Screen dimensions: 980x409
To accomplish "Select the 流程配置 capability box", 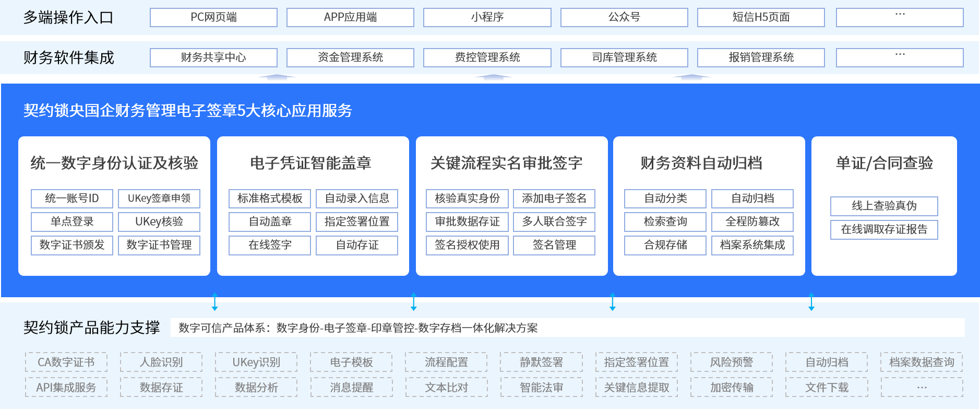I will (x=446, y=362).
